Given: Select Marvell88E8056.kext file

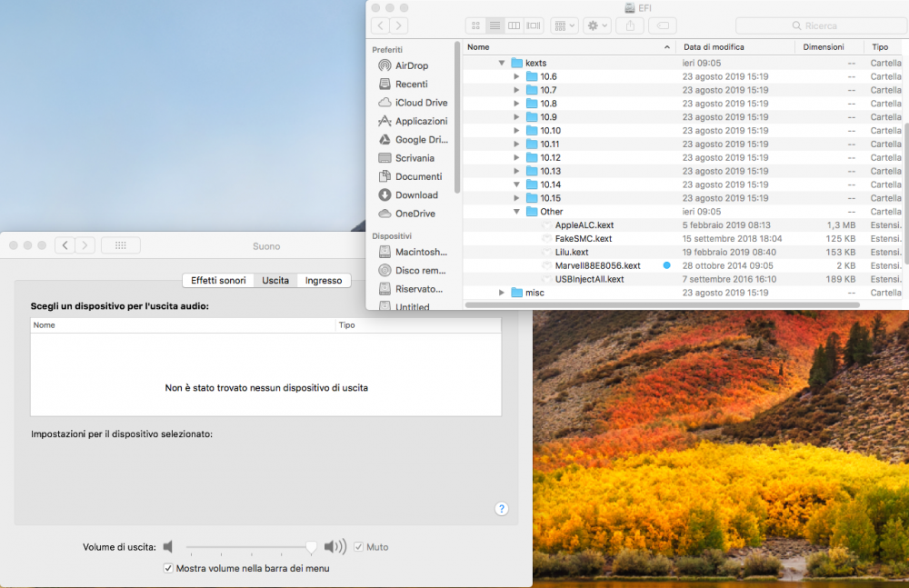Looking at the screenshot, I should pos(598,265).
